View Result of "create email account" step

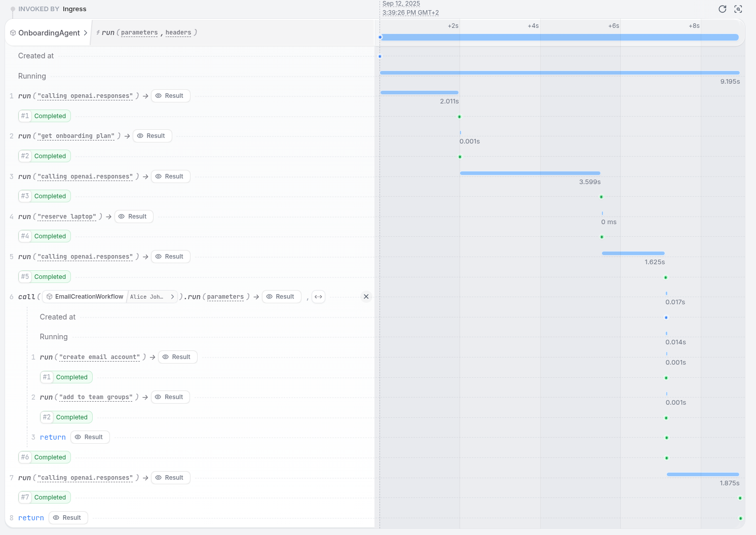[x=177, y=357]
